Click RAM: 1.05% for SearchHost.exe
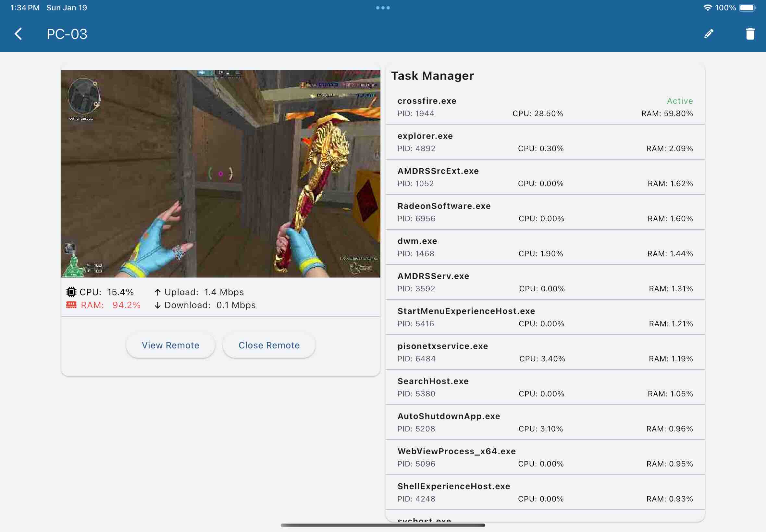766x532 pixels. [670, 393]
